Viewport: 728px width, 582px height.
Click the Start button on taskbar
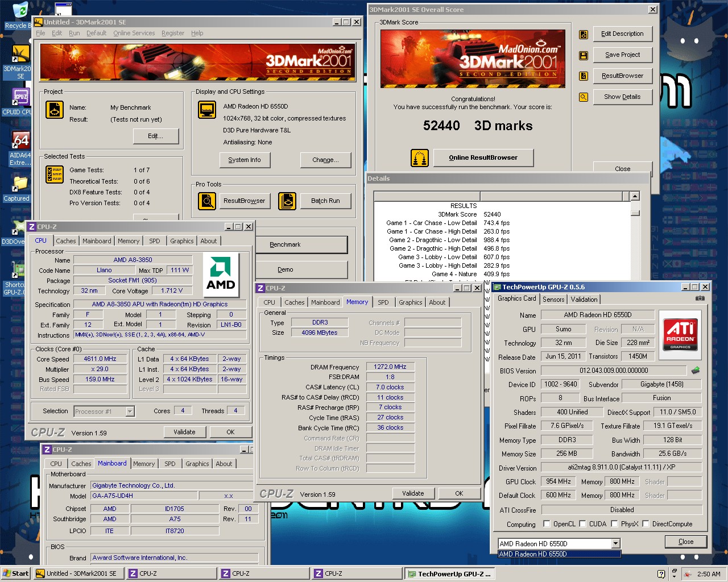click(15, 573)
